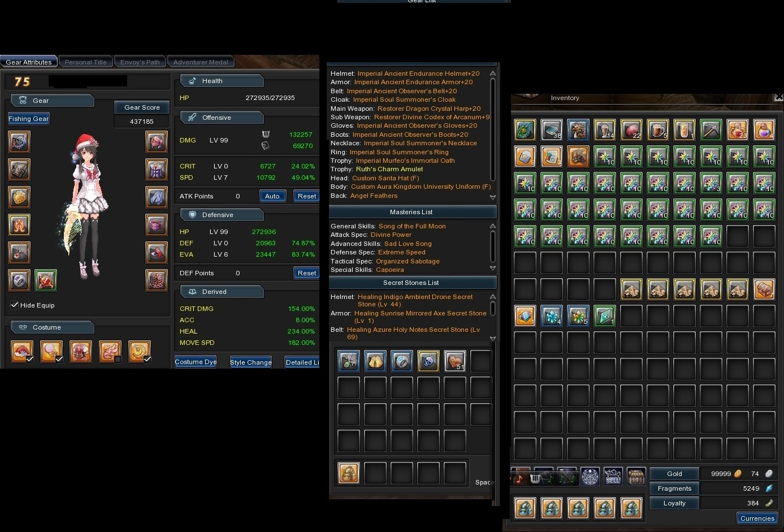The height and width of the screenshot is (532, 784).
Task: Click the "Song of the Full Moon" skill
Action: (412, 226)
